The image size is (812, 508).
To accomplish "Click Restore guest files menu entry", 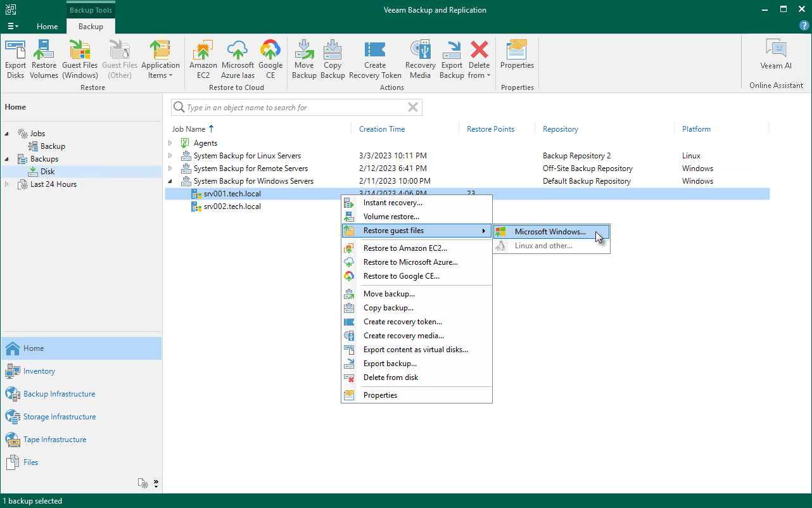I will [x=417, y=231].
